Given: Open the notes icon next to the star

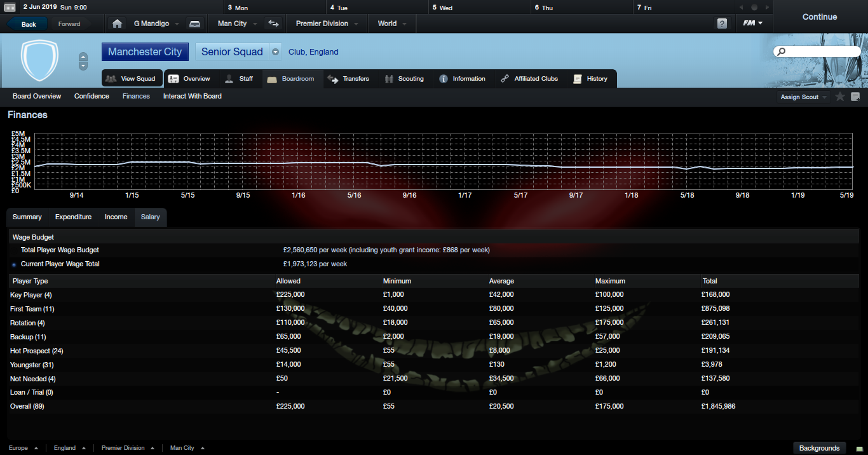Looking at the screenshot, I should (x=855, y=97).
